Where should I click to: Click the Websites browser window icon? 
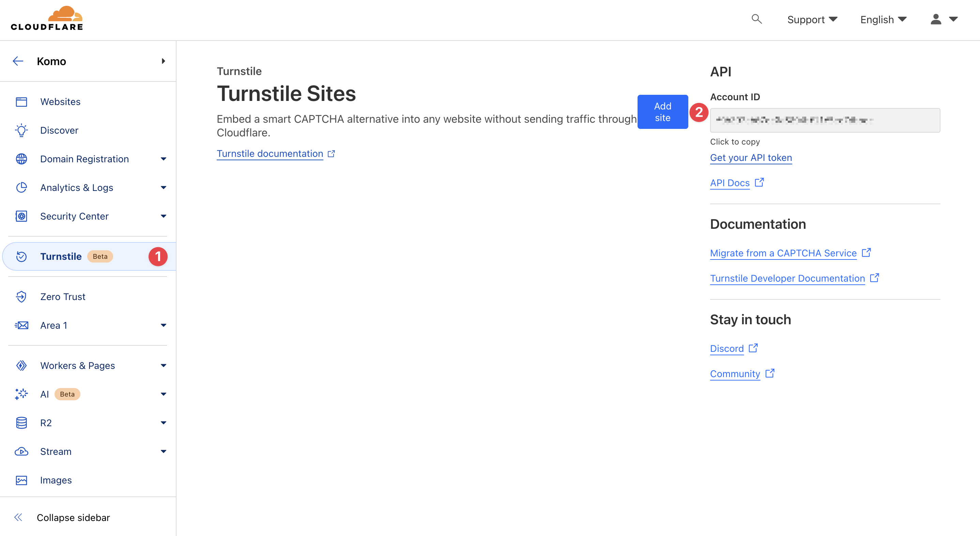(x=21, y=102)
